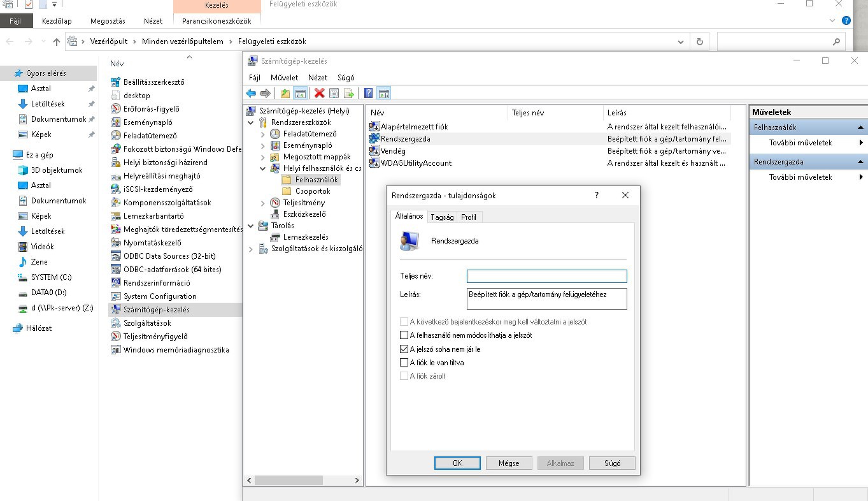
Task: Switch to the Tagság tab
Action: pyautogui.click(x=442, y=217)
